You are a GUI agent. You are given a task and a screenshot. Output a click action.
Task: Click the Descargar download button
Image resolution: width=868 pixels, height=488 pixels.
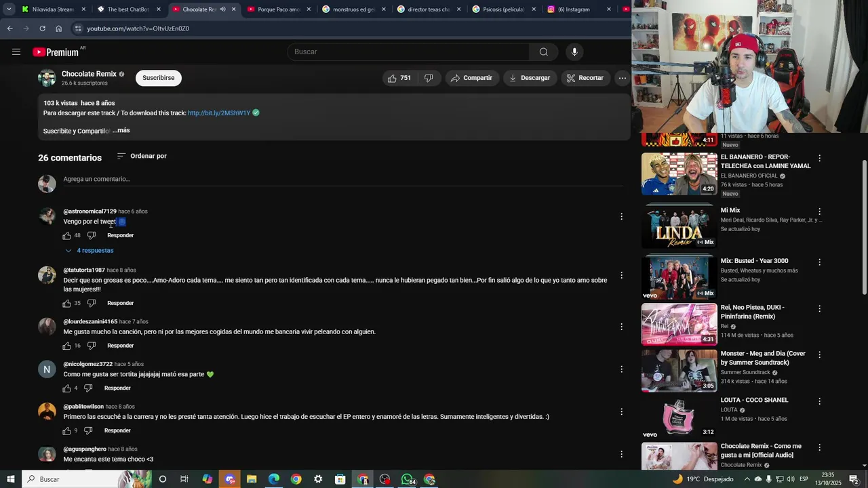coord(530,78)
